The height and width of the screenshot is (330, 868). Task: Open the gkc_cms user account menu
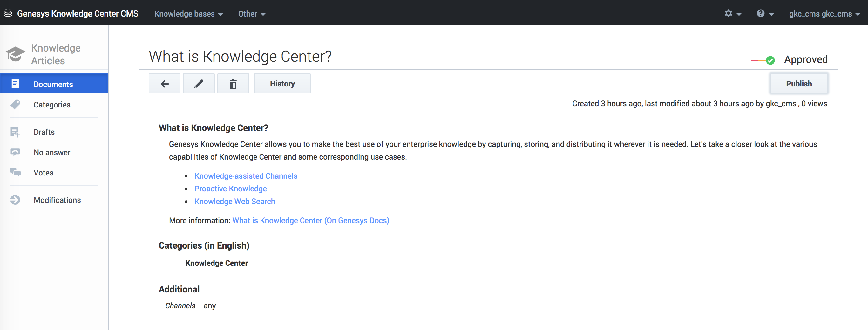tap(824, 14)
